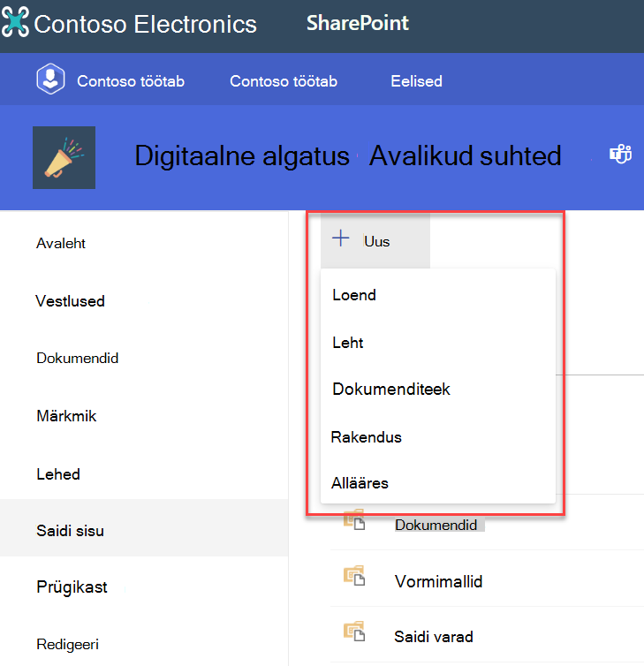
Task: Click the plus icon beside Uus
Action: (x=341, y=238)
